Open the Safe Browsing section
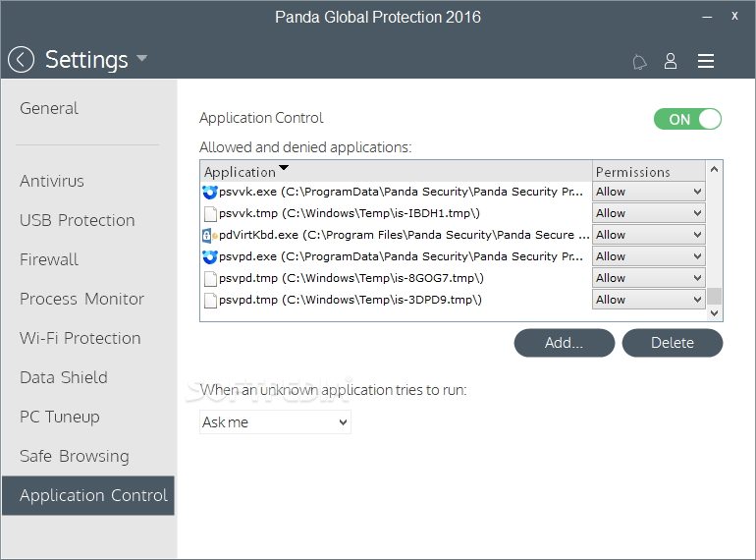The width and height of the screenshot is (756, 560). [x=75, y=456]
